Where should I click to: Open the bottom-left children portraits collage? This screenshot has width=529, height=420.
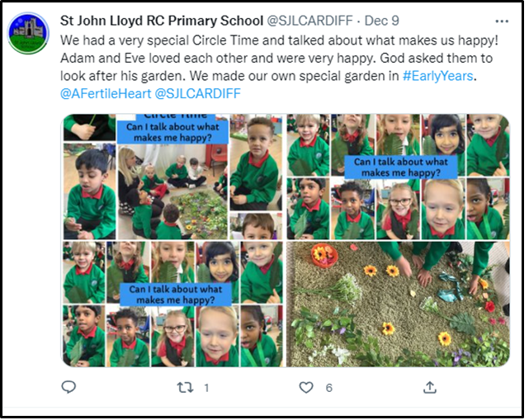[x=173, y=304]
